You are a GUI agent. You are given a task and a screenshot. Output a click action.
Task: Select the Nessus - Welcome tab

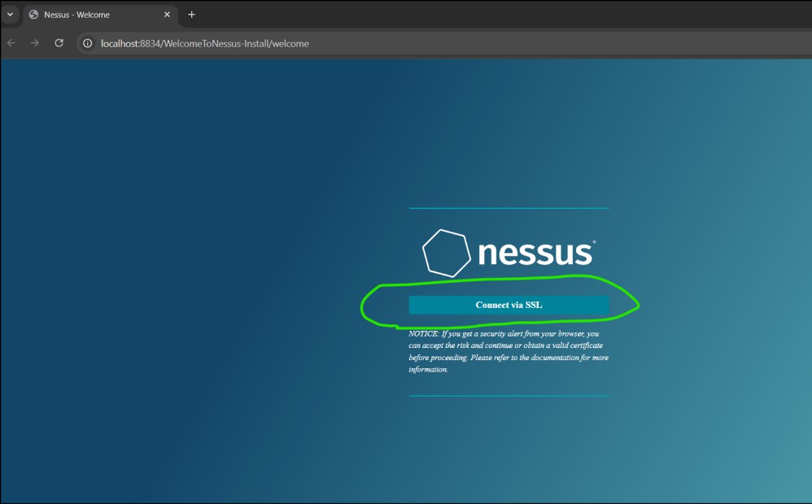pos(100,15)
